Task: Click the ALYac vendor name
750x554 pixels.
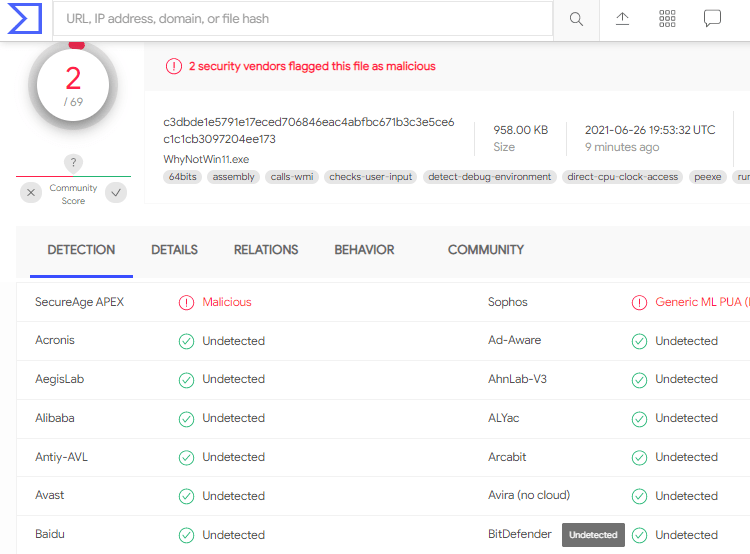Action: [503, 418]
